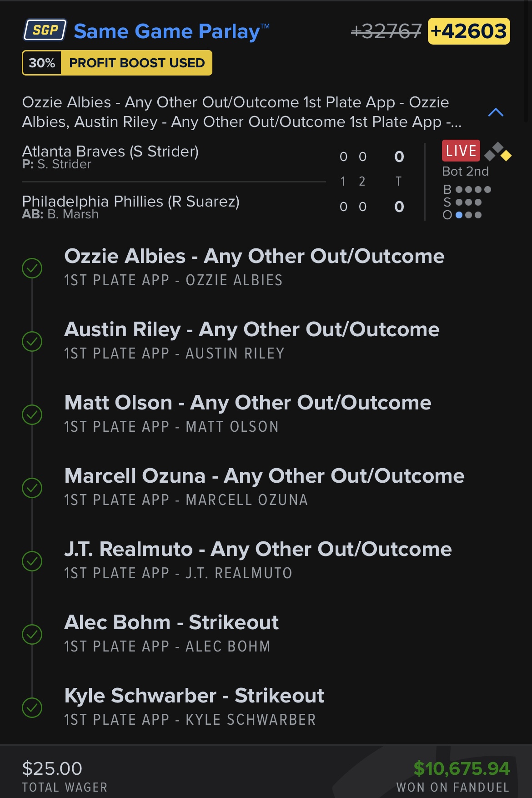Viewport: 532px width, 798px height.
Task: Click the green check beside Alec Bohm Strikeout
Action: coord(32,634)
